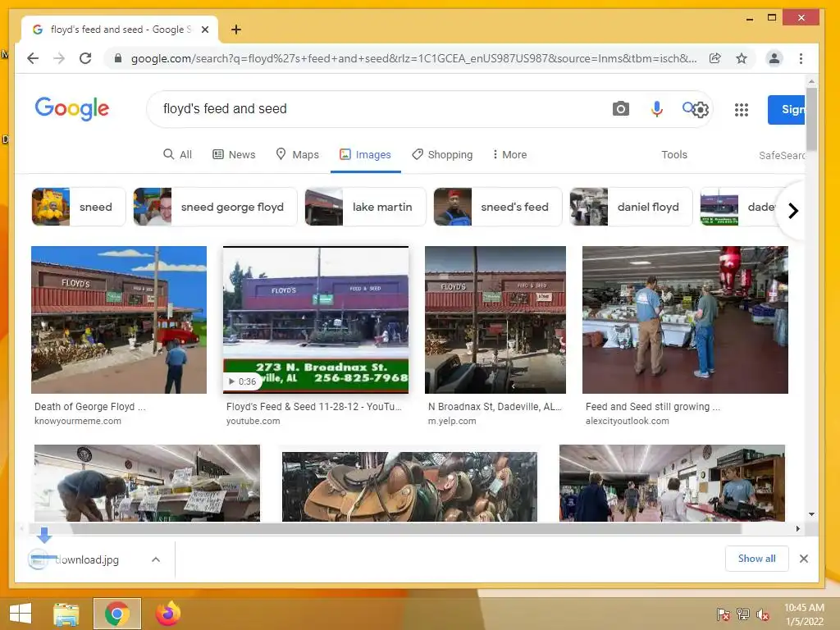Open the Chrome three-dot menu
The height and width of the screenshot is (630, 840).
pos(801,58)
